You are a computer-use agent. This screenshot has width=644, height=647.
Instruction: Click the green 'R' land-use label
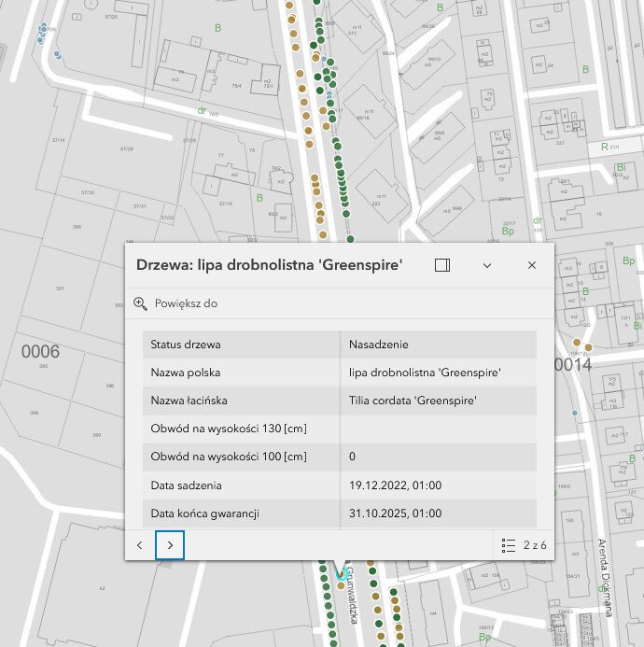pos(605,147)
